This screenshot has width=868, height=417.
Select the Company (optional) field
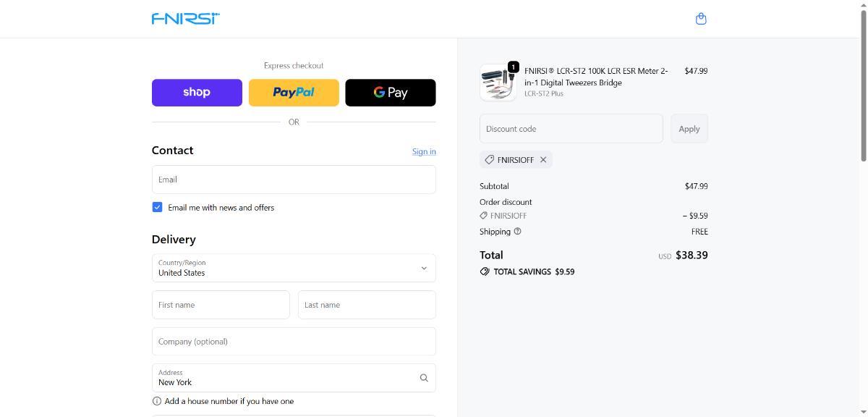pos(294,342)
